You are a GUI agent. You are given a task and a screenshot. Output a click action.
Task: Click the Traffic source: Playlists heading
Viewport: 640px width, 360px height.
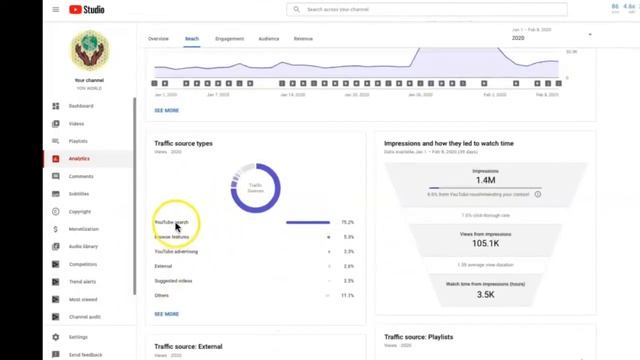point(418,337)
